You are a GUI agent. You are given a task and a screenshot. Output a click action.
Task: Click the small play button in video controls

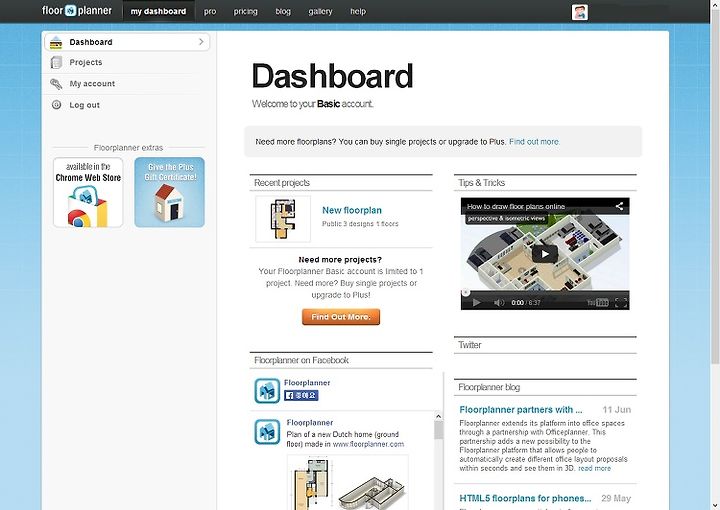[476, 303]
